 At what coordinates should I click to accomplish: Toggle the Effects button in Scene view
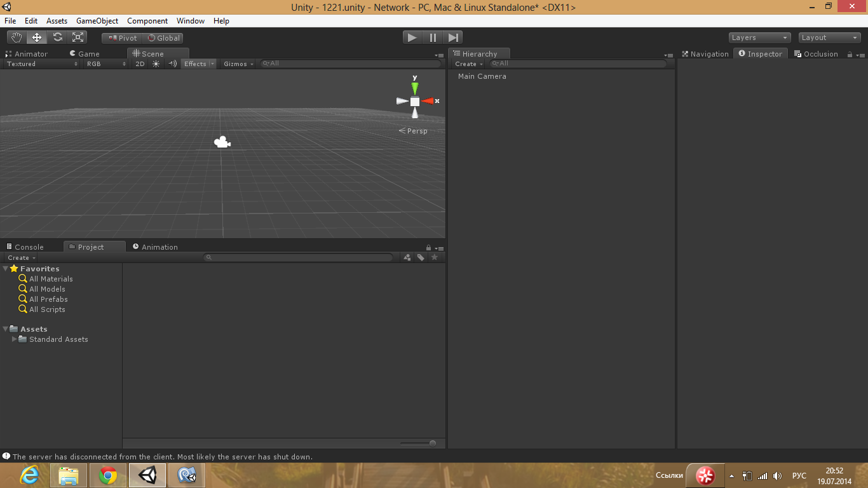(x=195, y=64)
